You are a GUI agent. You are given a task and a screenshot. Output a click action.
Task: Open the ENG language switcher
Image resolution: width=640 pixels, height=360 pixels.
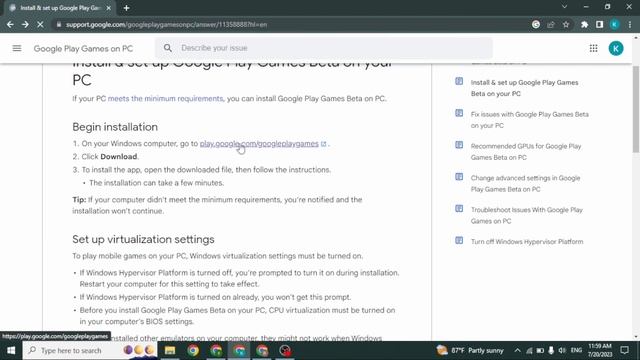tap(576, 350)
